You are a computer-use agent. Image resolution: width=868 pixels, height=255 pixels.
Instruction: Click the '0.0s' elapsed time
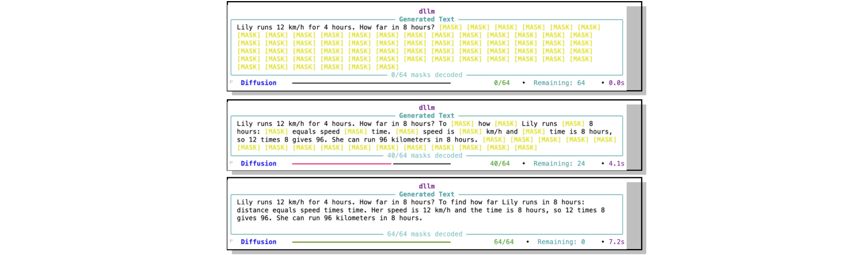616,83
